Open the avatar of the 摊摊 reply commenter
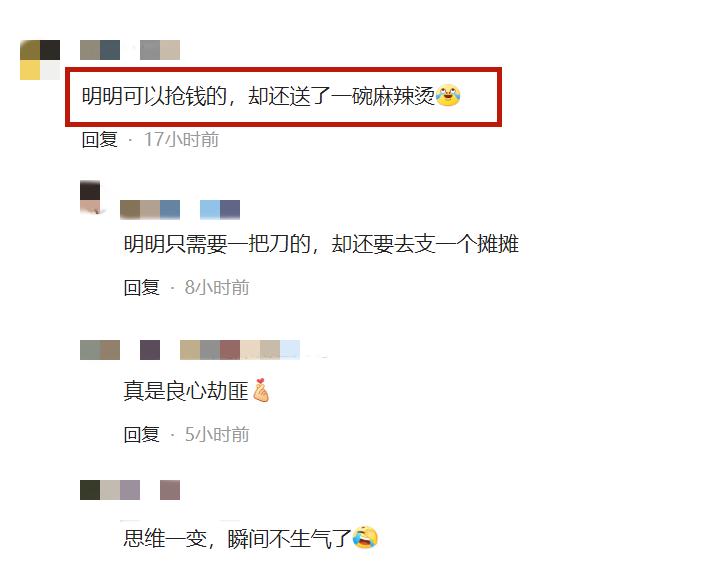710x572 pixels. (x=90, y=197)
